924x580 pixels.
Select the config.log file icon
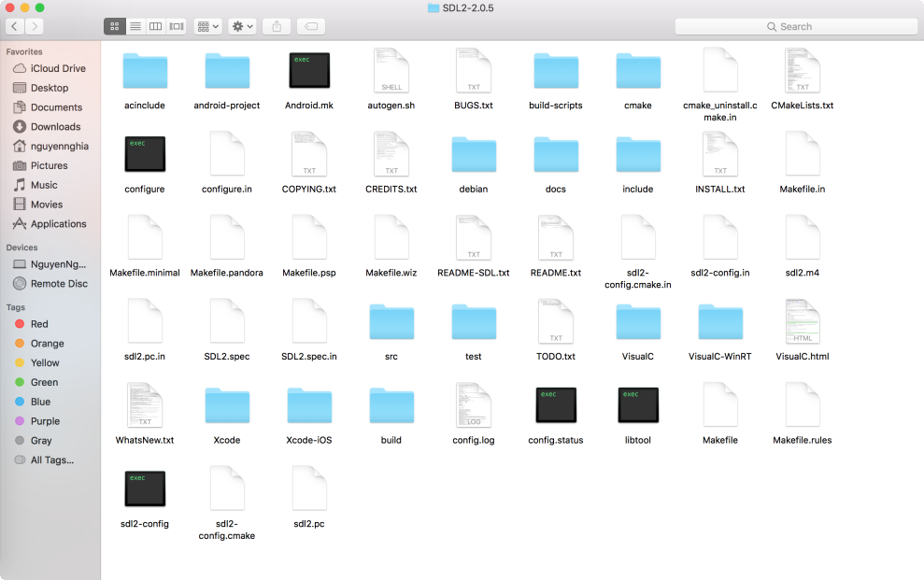pyautogui.click(x=474, y=405)
